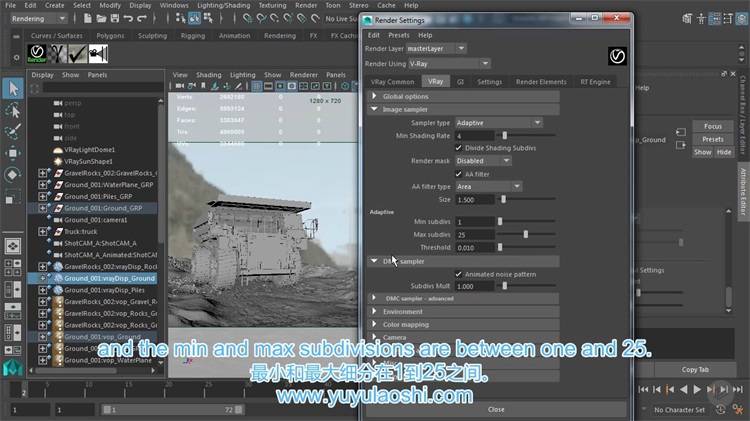Screen dimensions: 750x421
Task: Toggle Divide Shading Subdivs checkbox
Action: click(460, 147)
